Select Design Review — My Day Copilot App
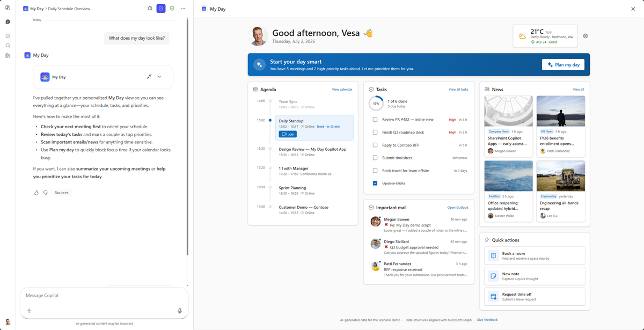 (314, 152)
